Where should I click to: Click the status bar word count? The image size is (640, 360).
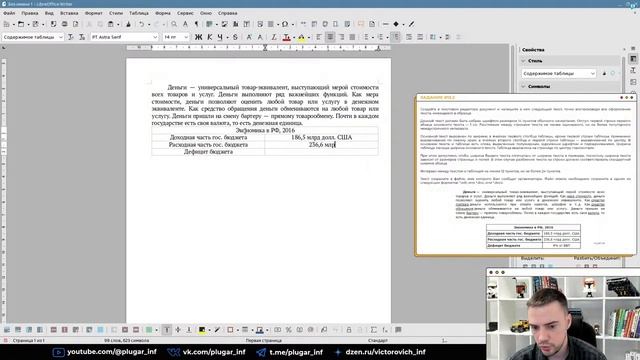[127, 340]
